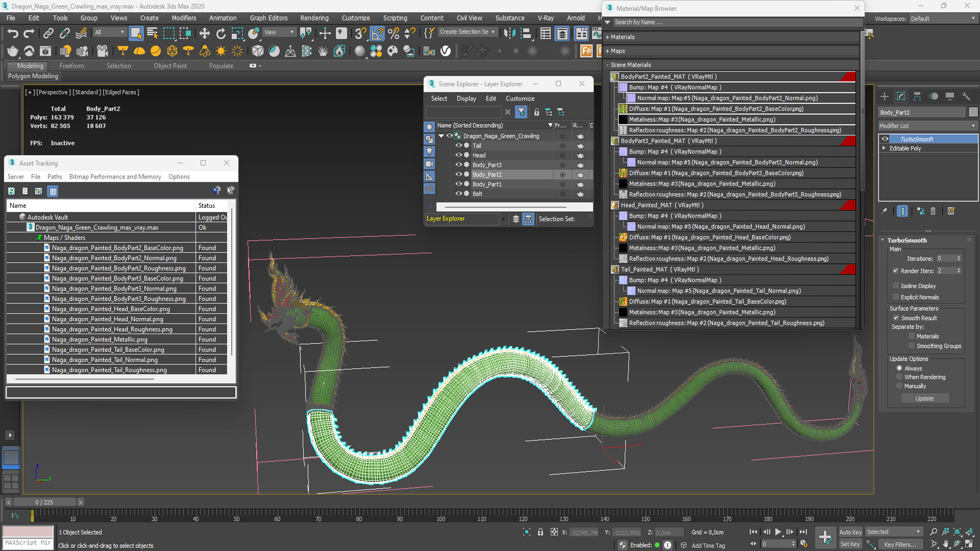The width and height of the screenshot is (980, 551).
Task: Open the Modifiers menu
Action: 184,18
